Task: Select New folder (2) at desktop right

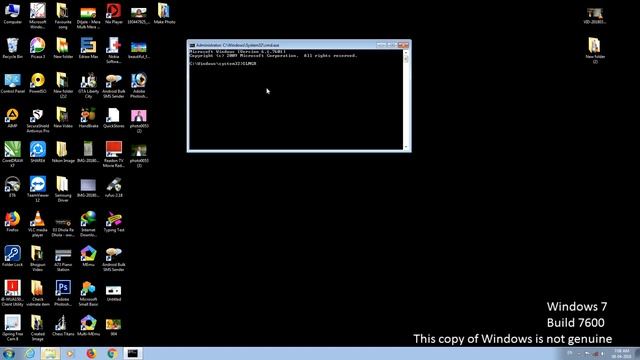Action: 595,50
